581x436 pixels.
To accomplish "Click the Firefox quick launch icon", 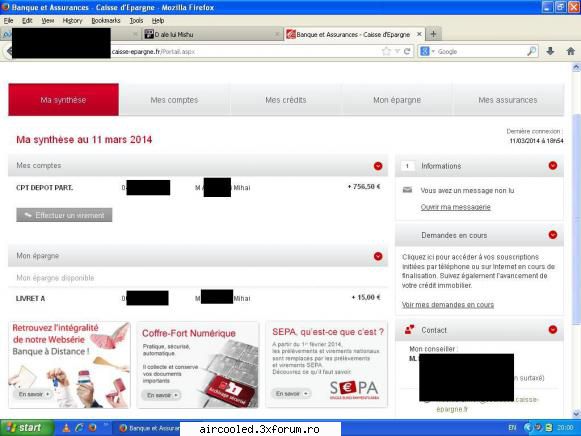I will click(x=92, y=428).
